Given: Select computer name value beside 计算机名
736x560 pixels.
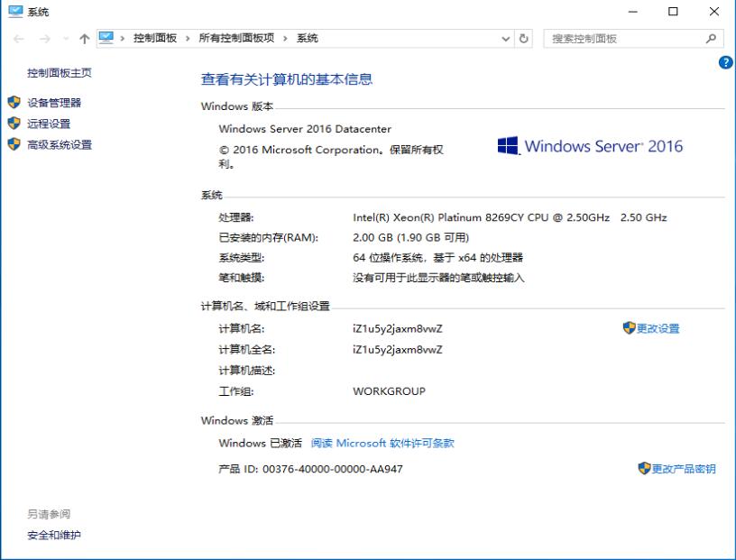Looking at the screenshot, I should (398, 329).
